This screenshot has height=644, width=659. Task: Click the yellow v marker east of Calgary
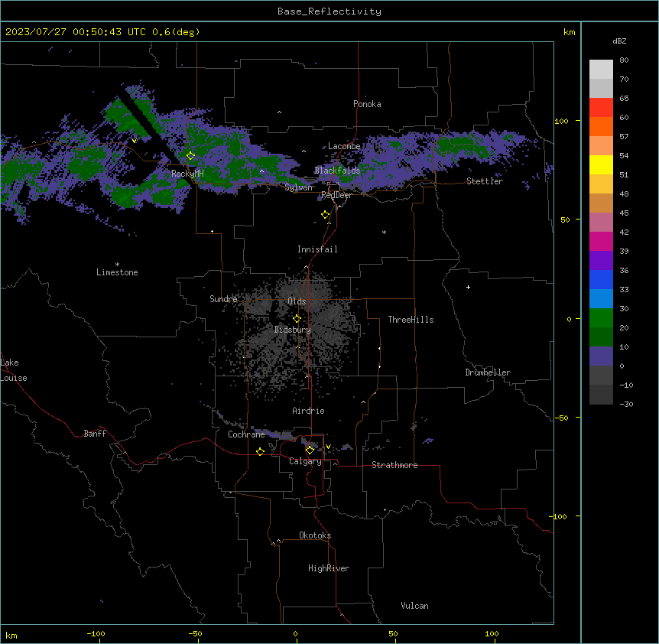328,447
